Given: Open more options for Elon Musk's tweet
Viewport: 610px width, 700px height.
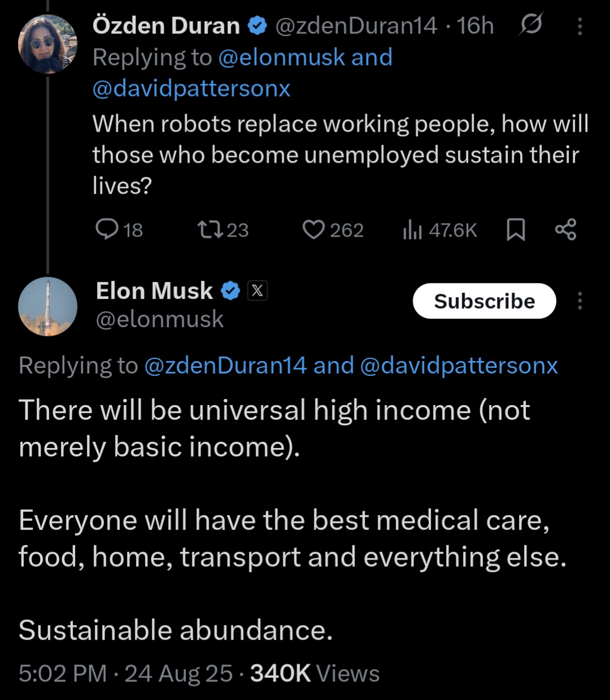Looking at the screenshot, I should (x=579, y=301).
